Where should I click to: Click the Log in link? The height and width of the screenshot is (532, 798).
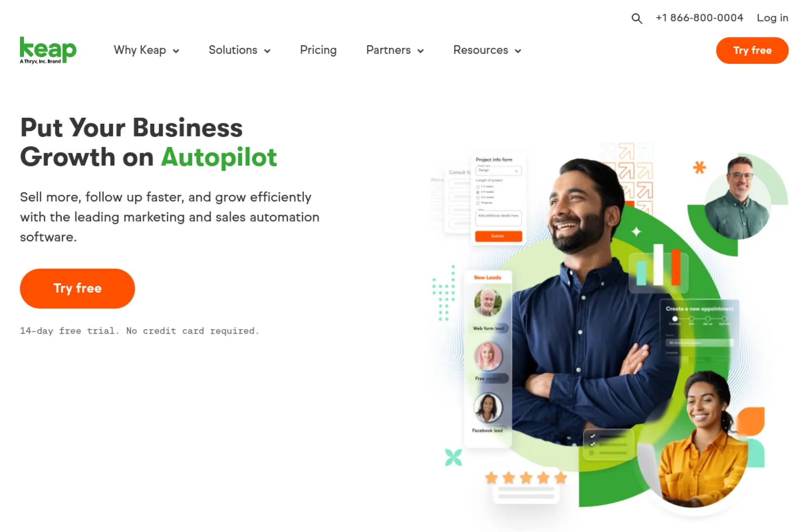[772, 18]
